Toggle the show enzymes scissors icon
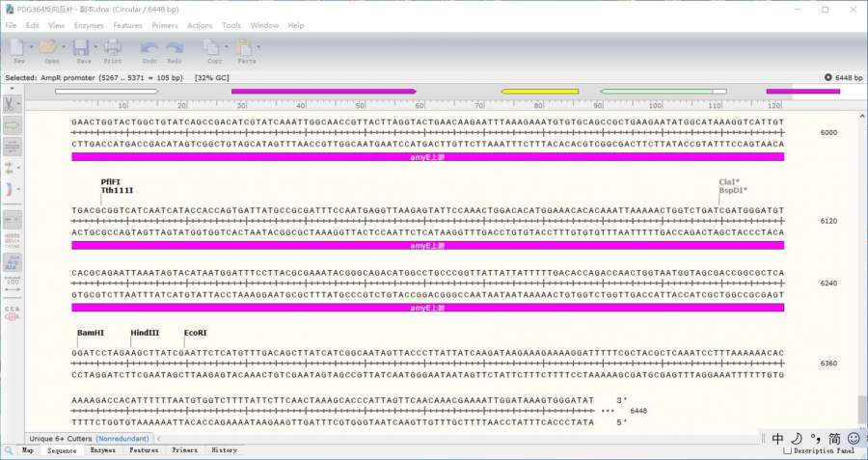The image size is (868, 460). 10,103
